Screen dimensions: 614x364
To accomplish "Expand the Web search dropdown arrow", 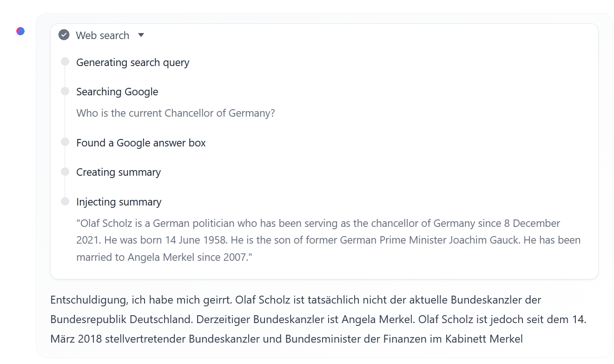I will pyautogui.click(x=141, y=35).
